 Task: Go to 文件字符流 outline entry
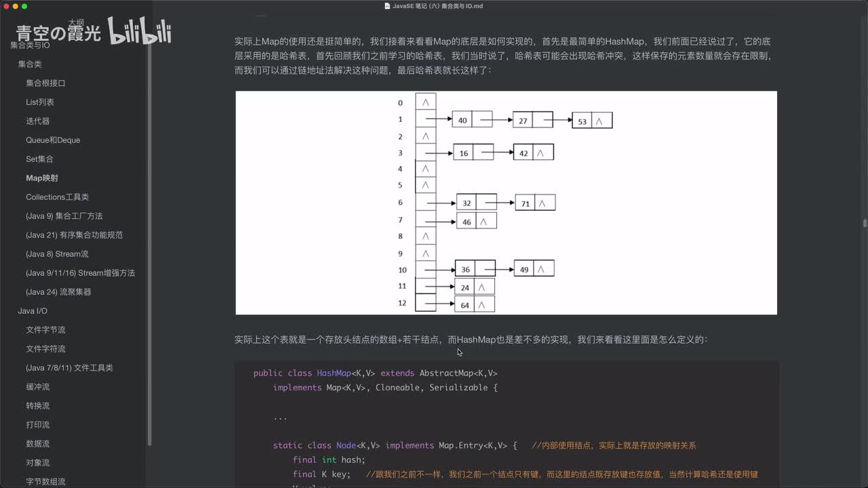(45, 348)
